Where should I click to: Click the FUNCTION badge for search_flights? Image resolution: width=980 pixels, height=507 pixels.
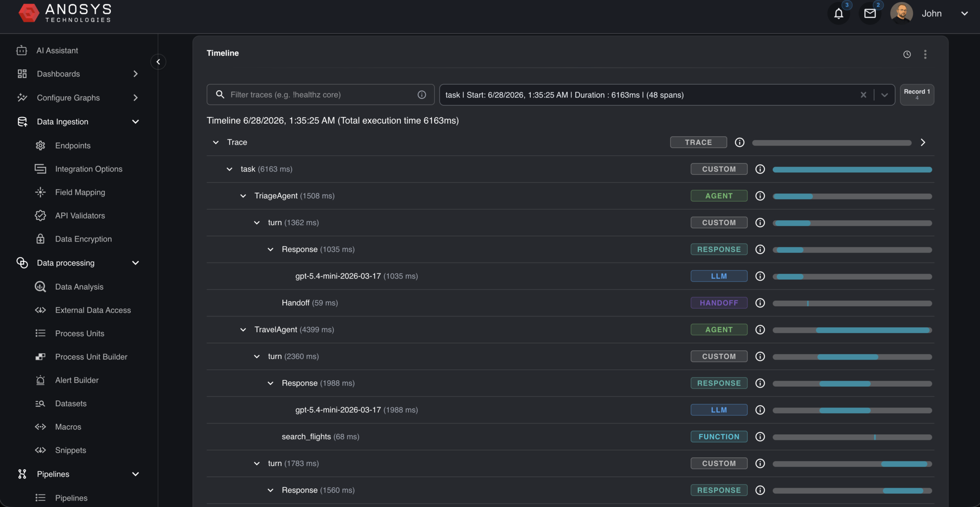point(719,436)
